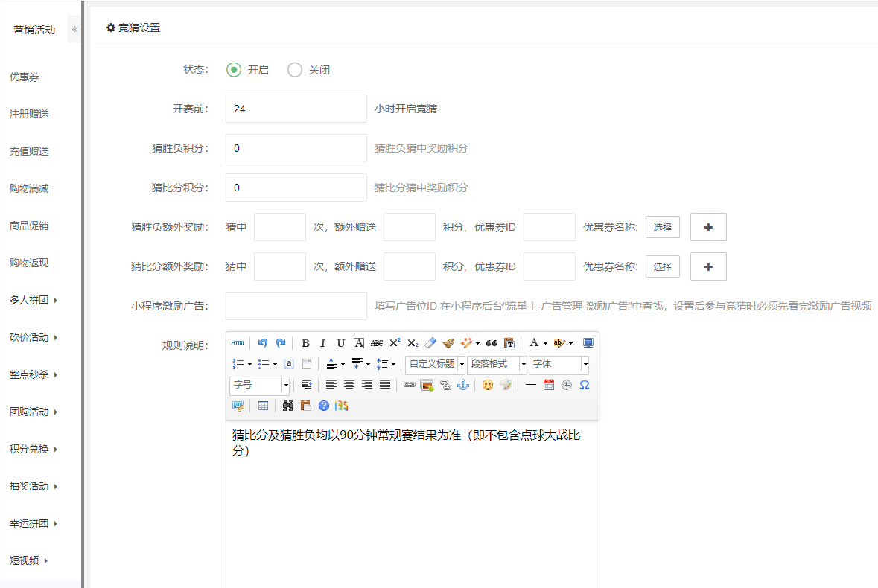The height and width of the screenshot is (588, 878).
Task: Insert a table into the editor
Action: point(263,406)
